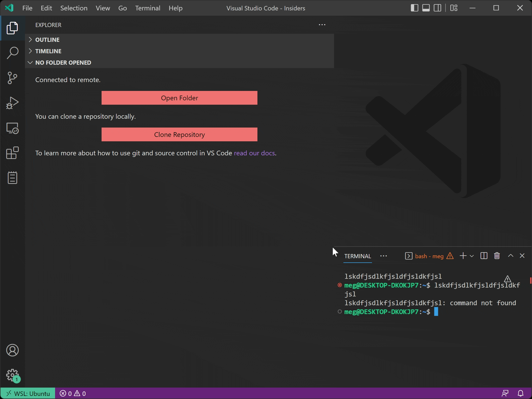Screen dimensions: 532x399
Task: Kill the active terminal with trash icon
Action: 497,256
